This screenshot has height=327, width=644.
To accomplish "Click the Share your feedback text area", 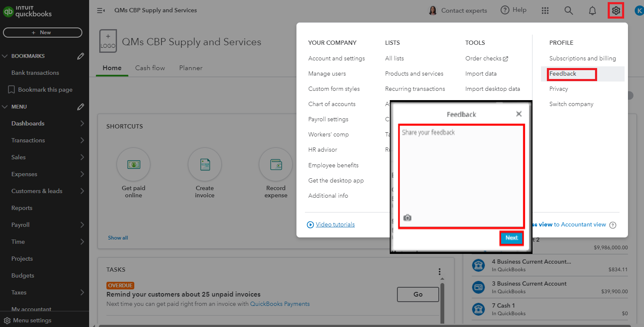I will coord(461,169).
